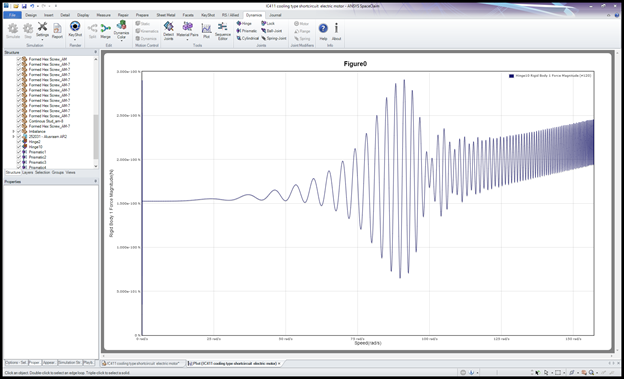This screenshot has width=624, height=379.
Task: Click the Detect Joints icon
Action: [x=168, y=31]
